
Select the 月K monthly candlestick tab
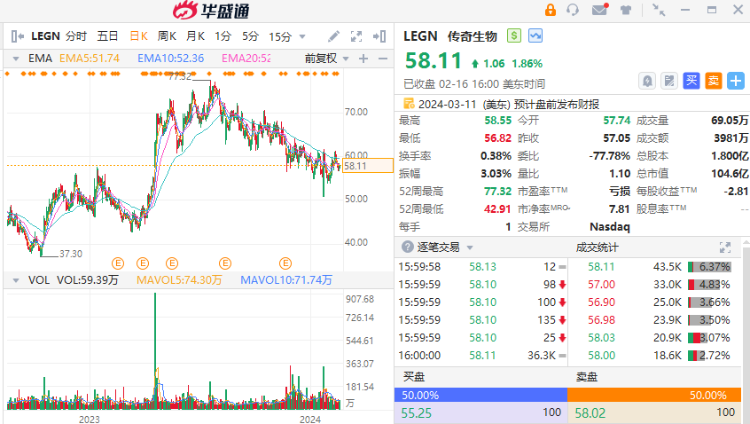coord(195,36)
